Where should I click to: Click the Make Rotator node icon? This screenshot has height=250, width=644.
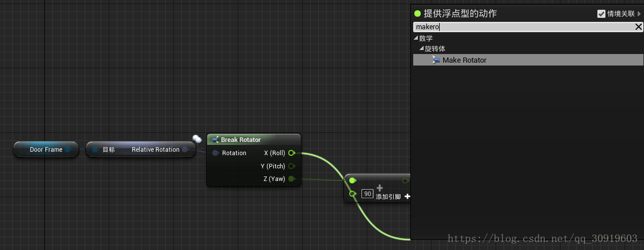pyautogui.click(x=436, y=60)
